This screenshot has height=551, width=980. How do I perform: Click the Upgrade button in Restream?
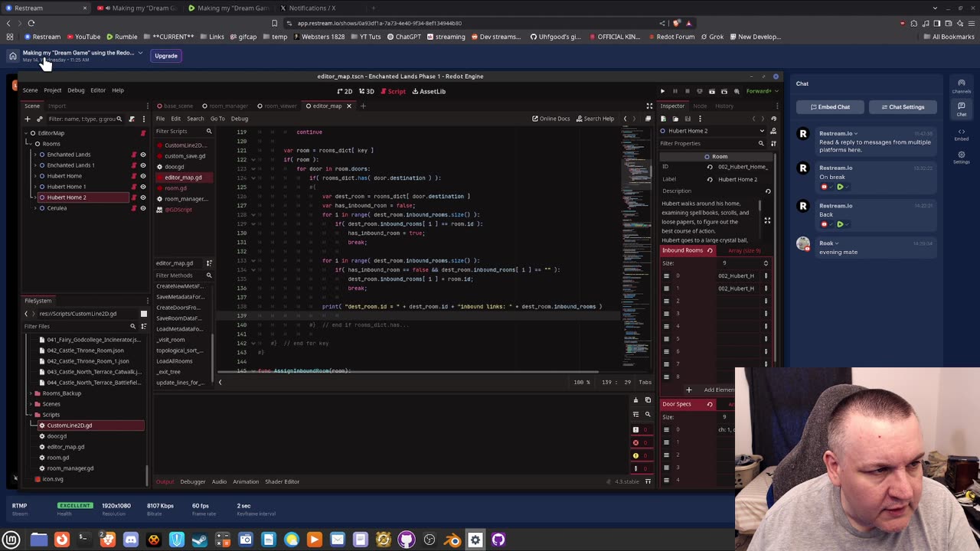pos(166,56)
